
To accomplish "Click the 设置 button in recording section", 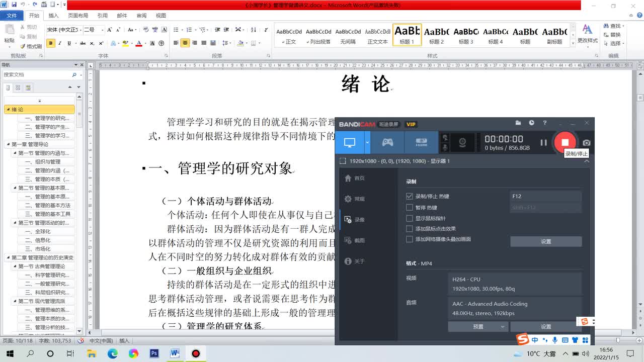I will pyautogui.click(x=546, y=242).
